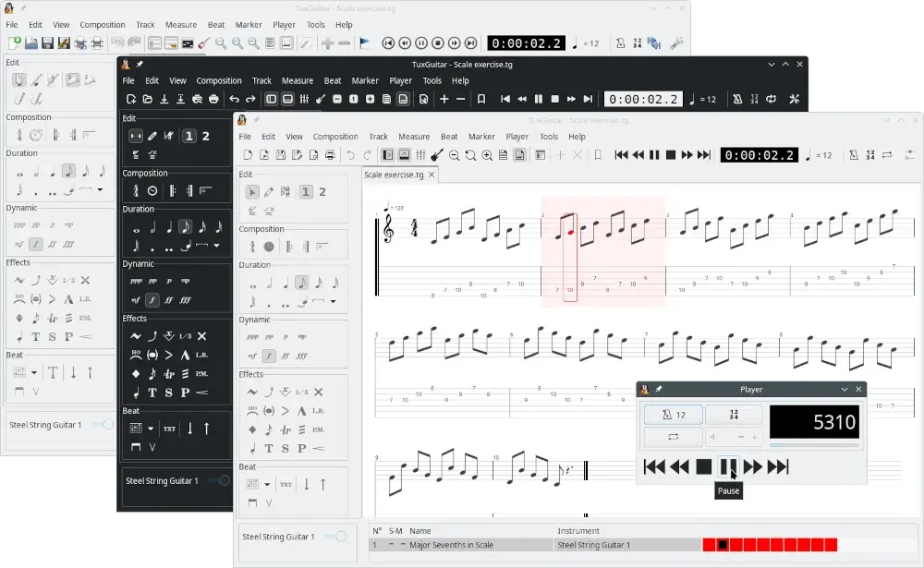Switch to Voice 2 in the Edit panel
The width and height of the screenshot is (924, 568).
(322, 191)
